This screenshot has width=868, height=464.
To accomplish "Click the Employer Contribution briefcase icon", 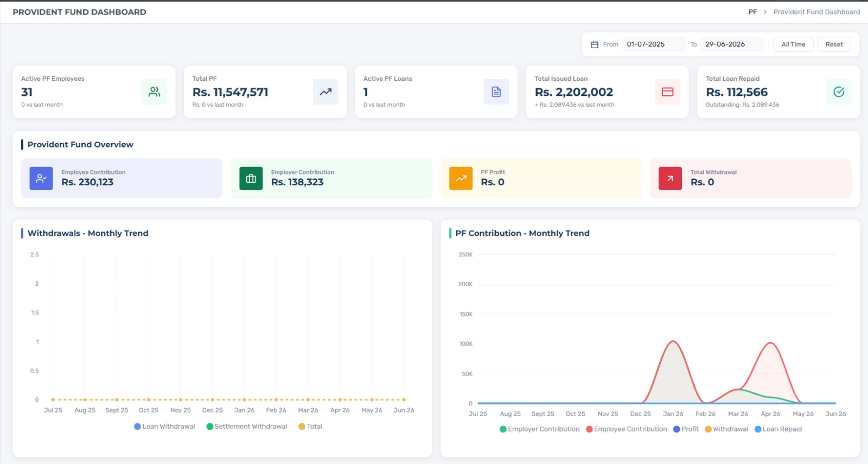I will click(251, 178).
